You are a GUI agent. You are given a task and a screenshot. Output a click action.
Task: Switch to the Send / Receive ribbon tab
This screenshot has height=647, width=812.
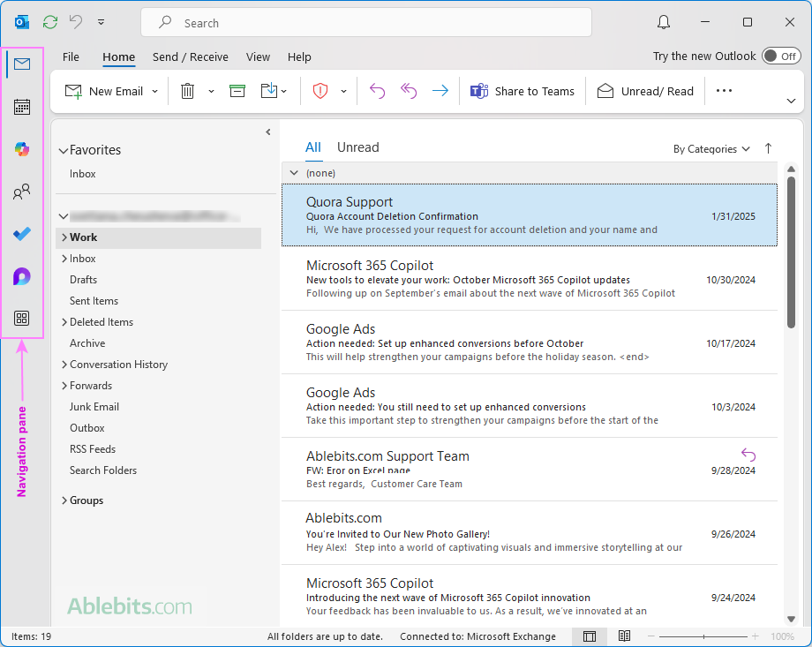coord(190,56)
